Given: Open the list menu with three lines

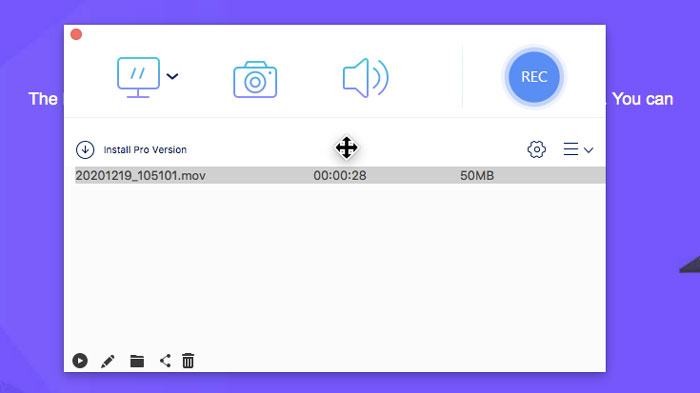Looking at the screenshot, I should click(x=571, y=149).
